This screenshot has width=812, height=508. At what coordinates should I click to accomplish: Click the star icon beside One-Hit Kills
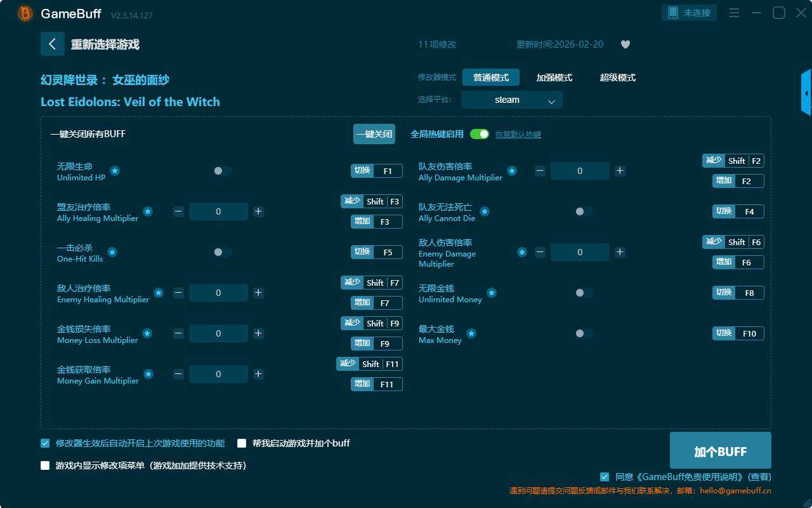click(112, 252)
